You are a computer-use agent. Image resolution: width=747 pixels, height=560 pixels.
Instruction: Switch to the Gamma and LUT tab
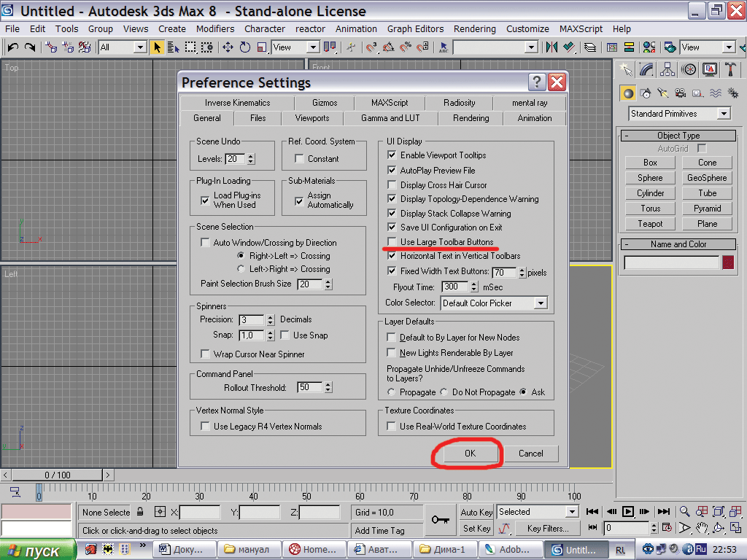[390, 118]
